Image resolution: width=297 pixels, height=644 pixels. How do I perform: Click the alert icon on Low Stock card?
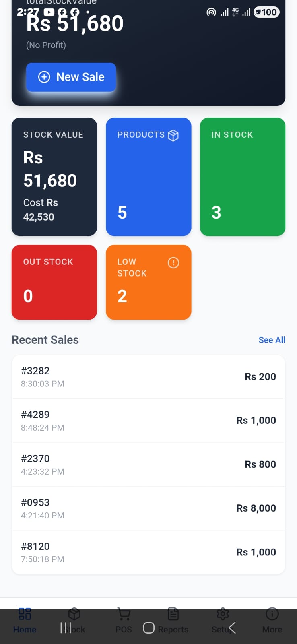173,263
